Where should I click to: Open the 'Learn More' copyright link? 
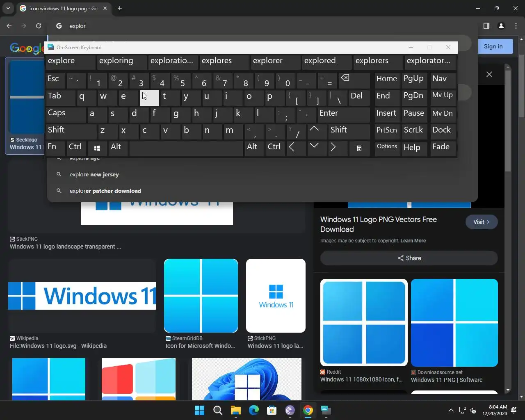[413, 241]
